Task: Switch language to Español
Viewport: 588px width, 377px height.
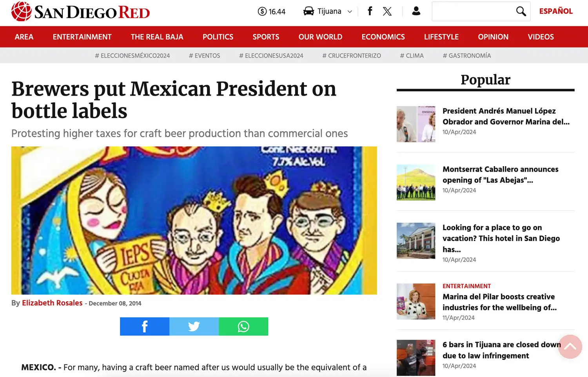Action: point(556,11)
